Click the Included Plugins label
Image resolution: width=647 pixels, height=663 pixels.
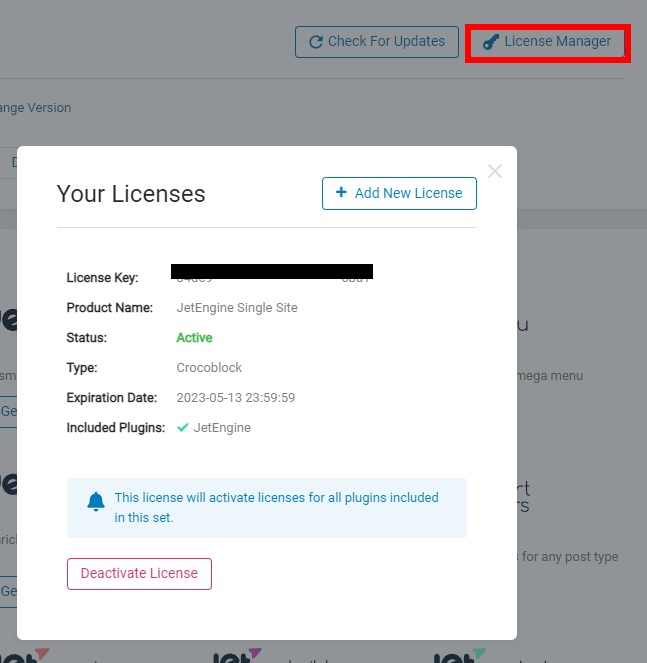[x=115, y=428]
